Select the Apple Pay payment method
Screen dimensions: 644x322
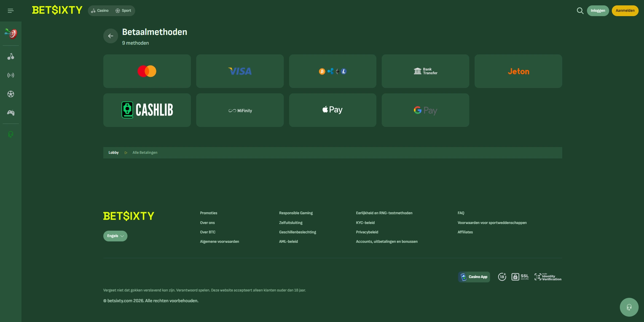click(333, 110)
